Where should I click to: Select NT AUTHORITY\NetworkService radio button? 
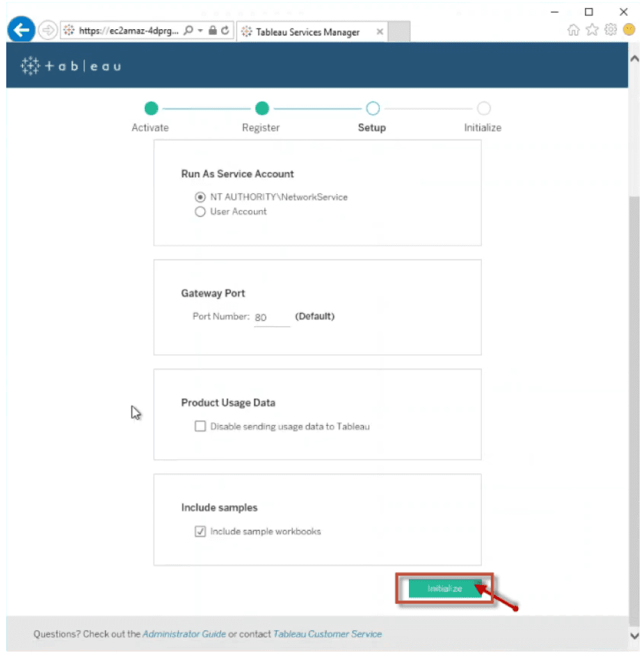[x=200, y=198]
